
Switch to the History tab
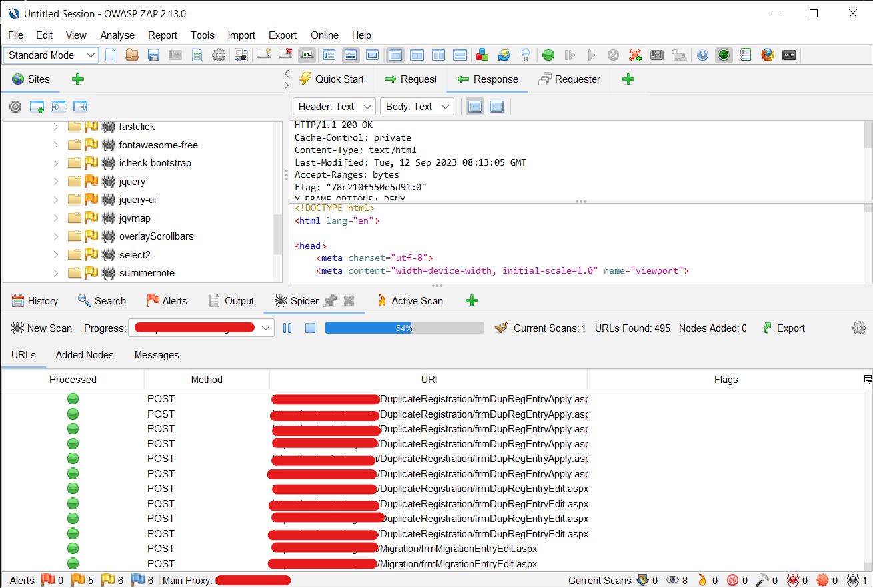click(35, 301)
